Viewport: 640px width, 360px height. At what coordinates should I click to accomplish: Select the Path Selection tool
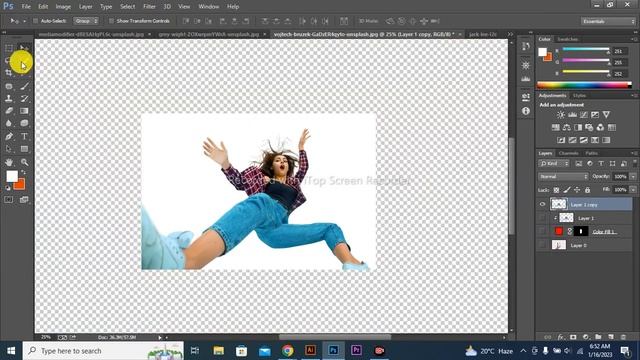[x=9, y=149]
